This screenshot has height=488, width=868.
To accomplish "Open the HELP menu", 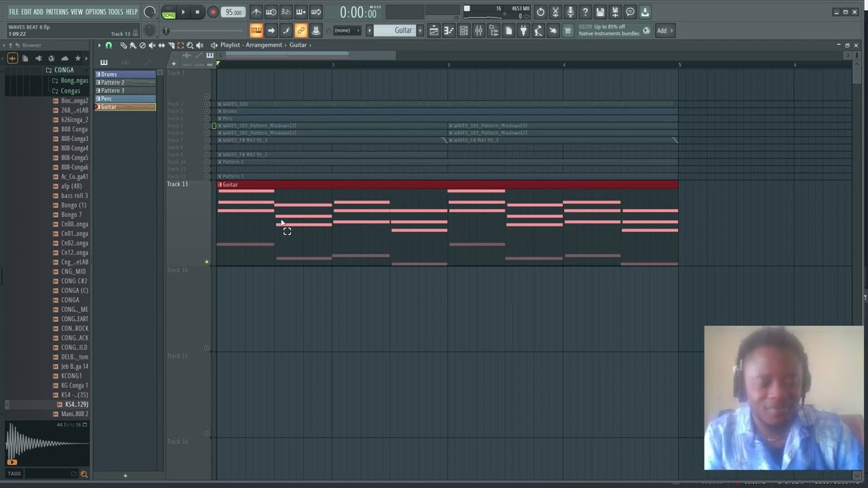I will (x=132, y=12).
